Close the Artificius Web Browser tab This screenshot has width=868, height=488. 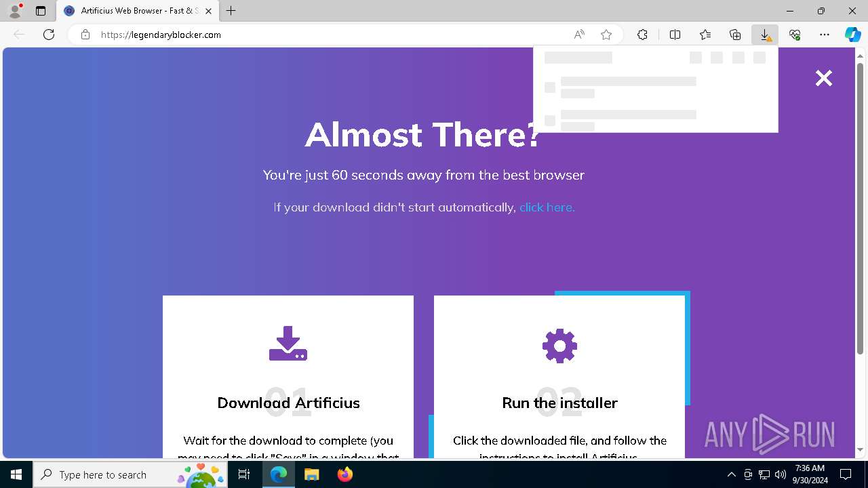pos(208,11)
